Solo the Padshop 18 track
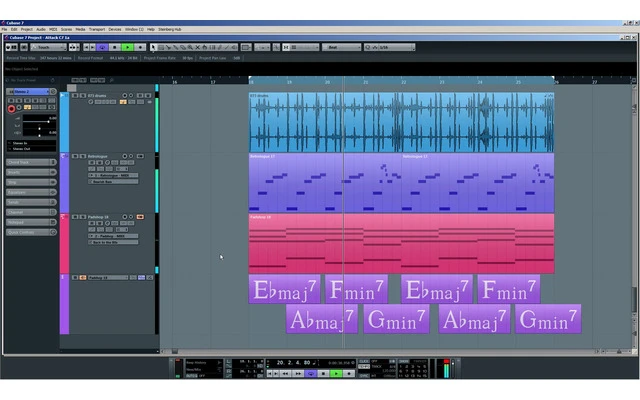The height and width of the screenshot is (400, 640). [x=82, y=217]
